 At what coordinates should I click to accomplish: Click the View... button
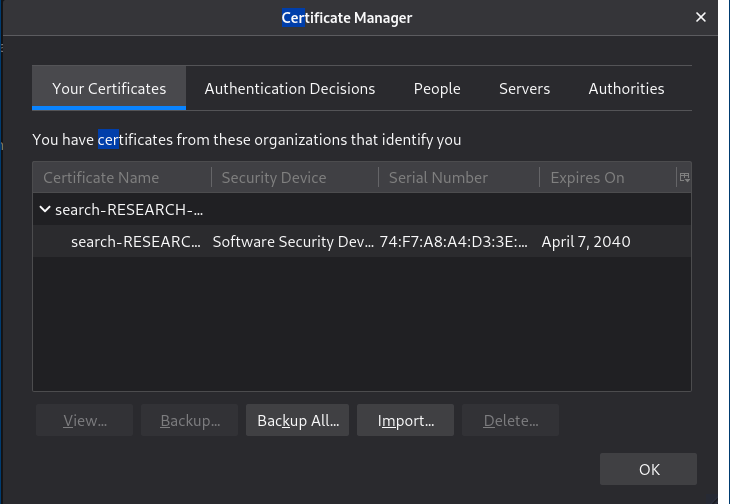tap(85, 420)
